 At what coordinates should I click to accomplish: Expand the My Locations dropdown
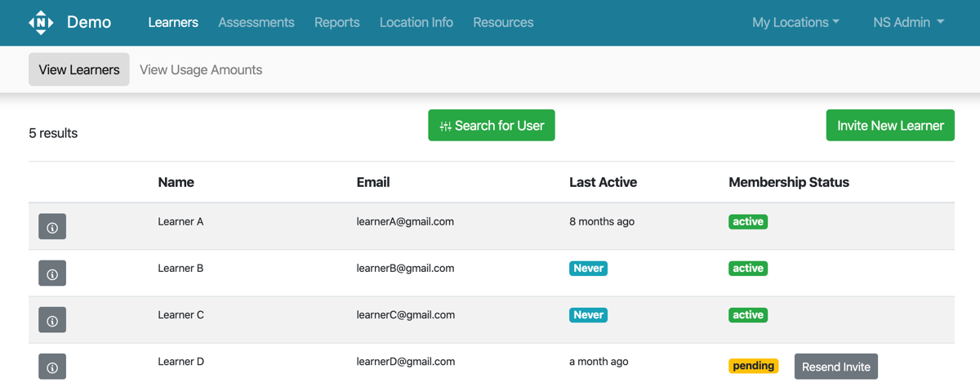point(795,22)
